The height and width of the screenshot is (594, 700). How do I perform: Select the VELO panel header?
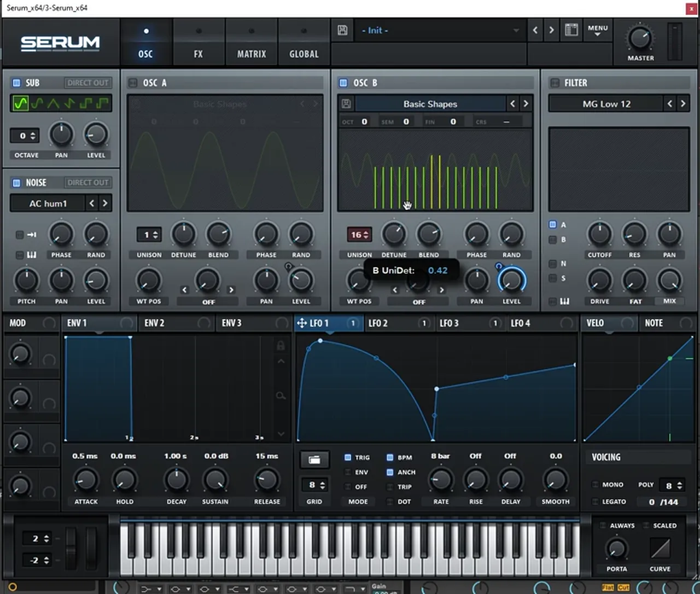click(x=609, y=323)
